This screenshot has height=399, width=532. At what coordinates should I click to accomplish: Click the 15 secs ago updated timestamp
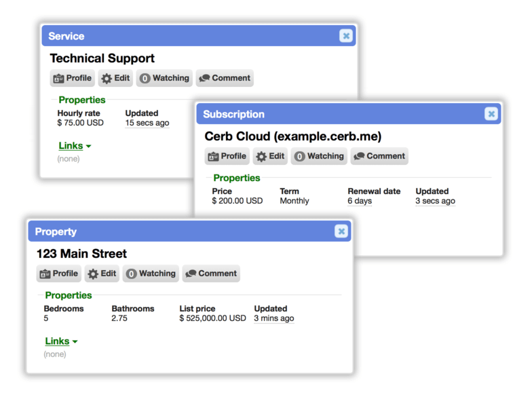coord(147,123)
